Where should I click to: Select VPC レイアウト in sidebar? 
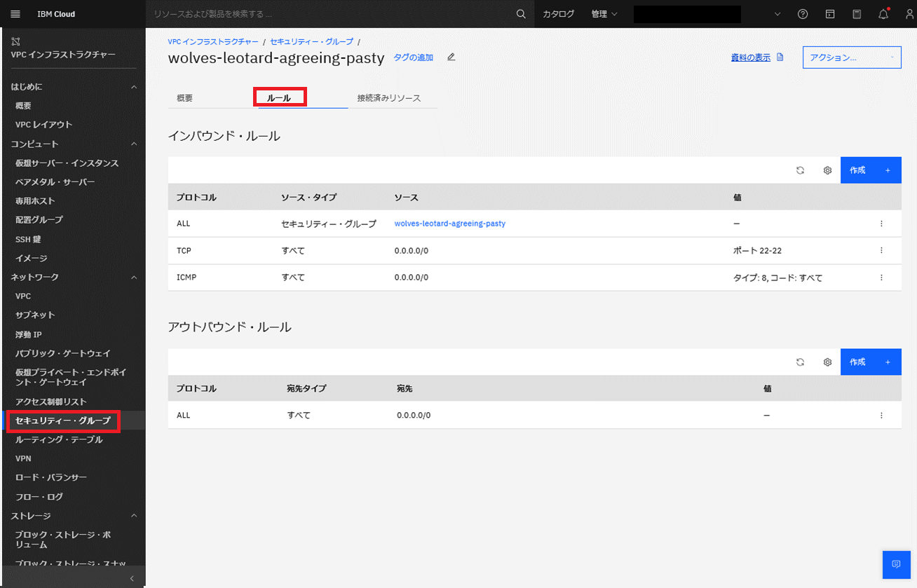tap(44, 125)
